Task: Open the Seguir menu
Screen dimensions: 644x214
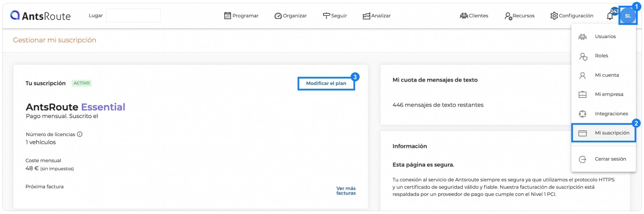Action: point(335,16)
